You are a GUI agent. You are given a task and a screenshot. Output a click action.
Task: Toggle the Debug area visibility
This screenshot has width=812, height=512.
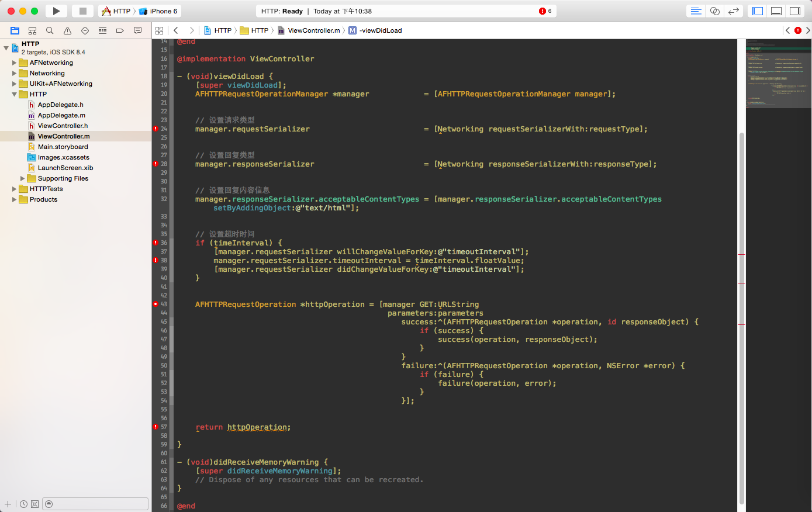pos(776,11)
